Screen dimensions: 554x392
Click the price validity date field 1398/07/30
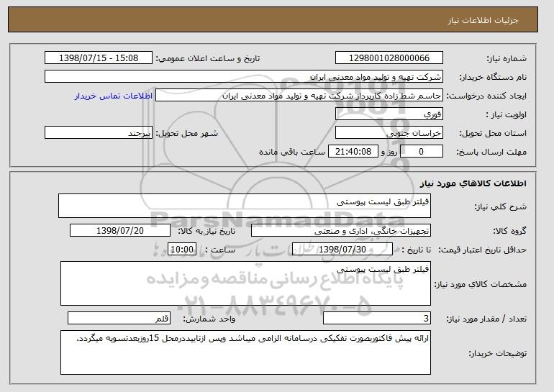pyautogui.click(x=342, y=250)
